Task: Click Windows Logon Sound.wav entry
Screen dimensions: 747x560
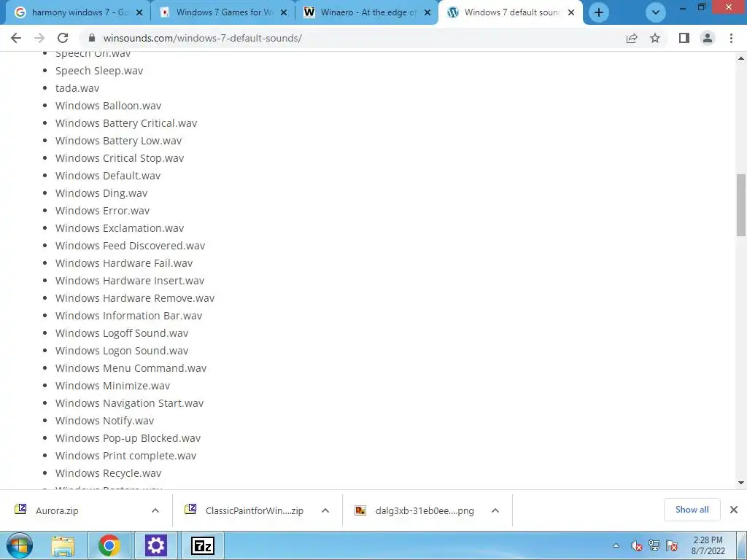Action: click(x=122, y=351)
